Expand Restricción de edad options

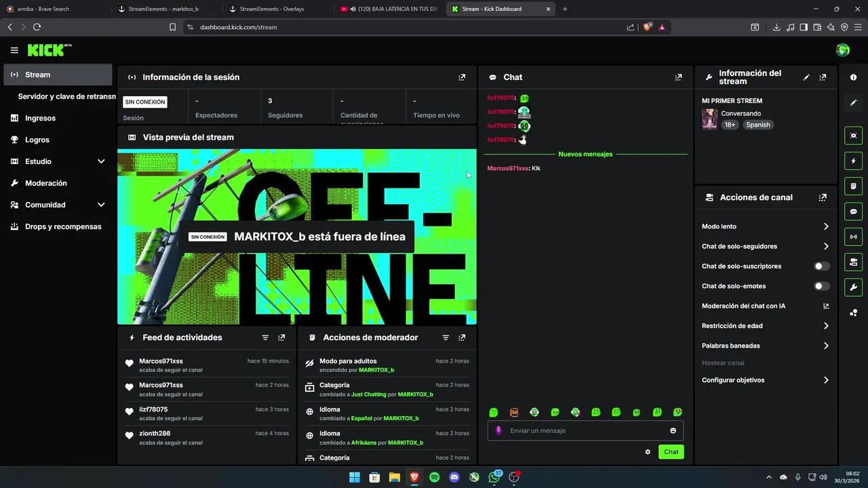[x=826, y=326]
